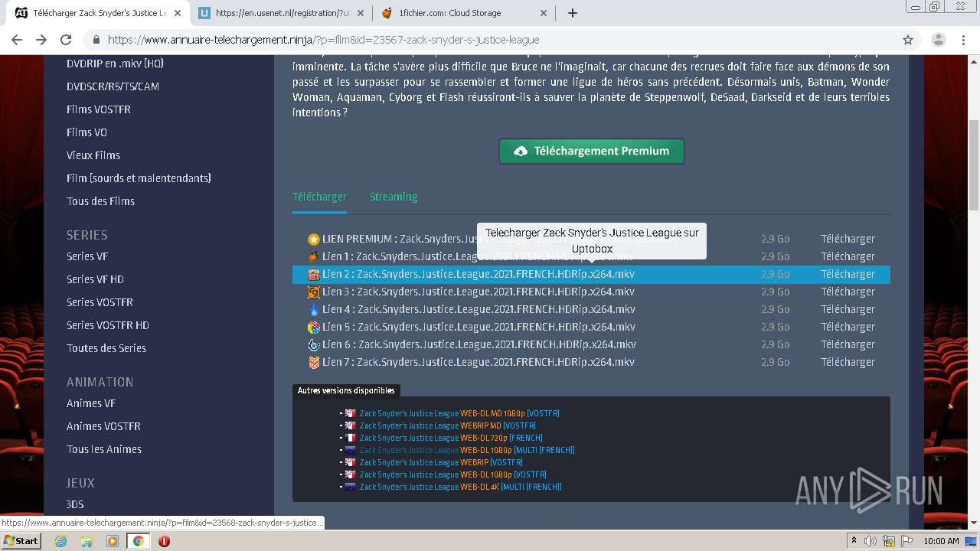Click Télécharger on the Lien 6 row
980x551 pixels.
[848, 344]
